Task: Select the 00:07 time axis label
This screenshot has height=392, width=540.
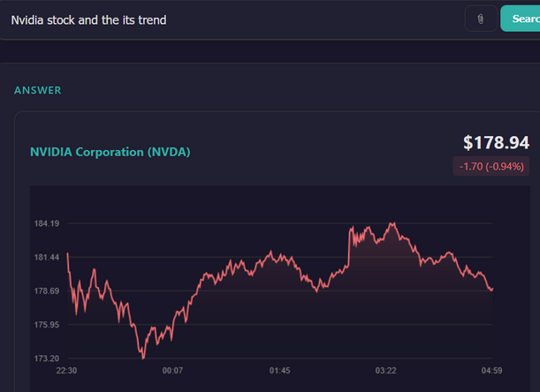Action: coord(172,371)
